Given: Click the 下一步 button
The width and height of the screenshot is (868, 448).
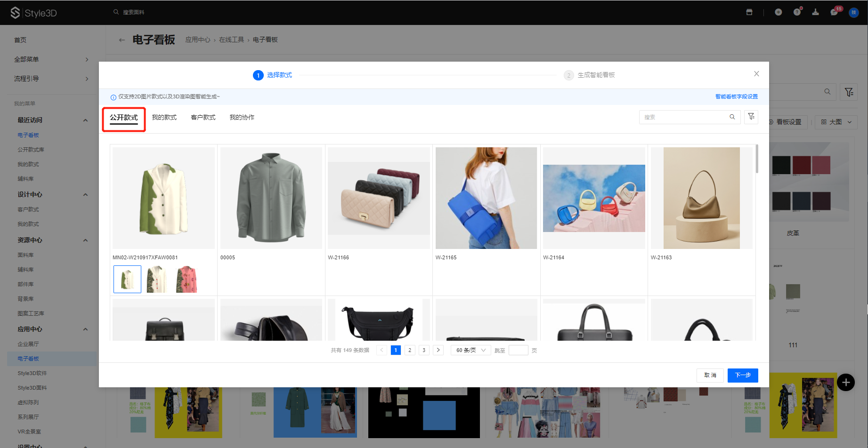Looking at the screenshot, I should 742,375.
